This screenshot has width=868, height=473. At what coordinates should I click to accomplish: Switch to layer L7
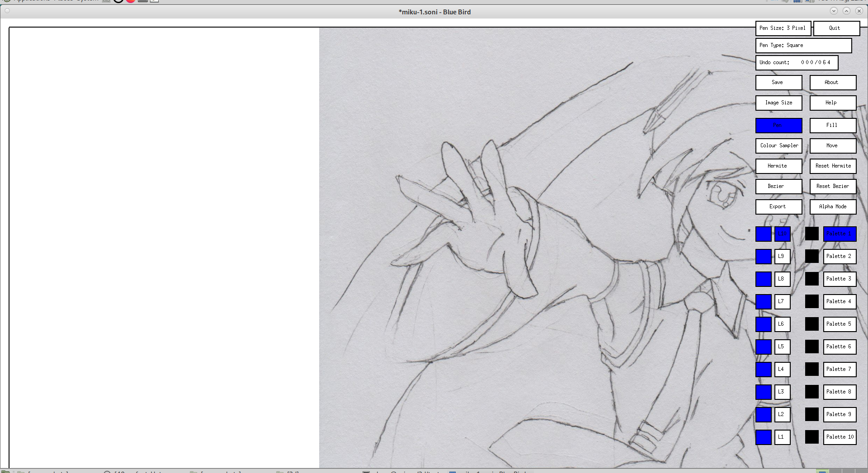783,302
